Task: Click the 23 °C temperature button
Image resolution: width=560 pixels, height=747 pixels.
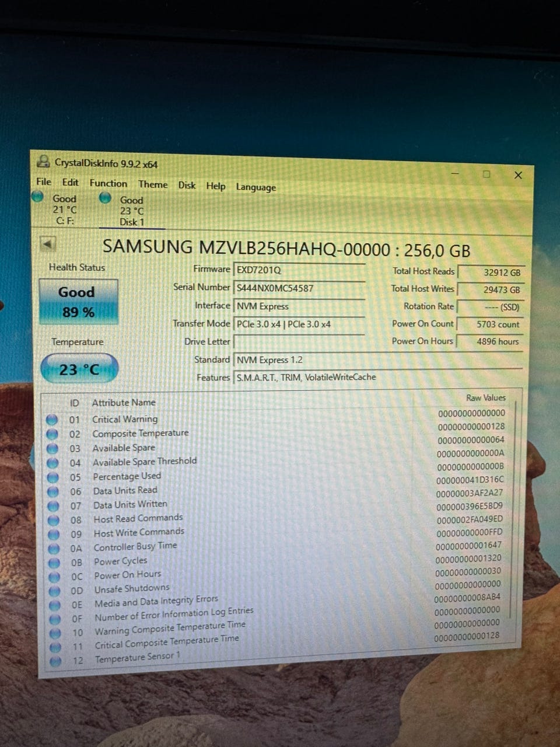Action: (79, 369)
